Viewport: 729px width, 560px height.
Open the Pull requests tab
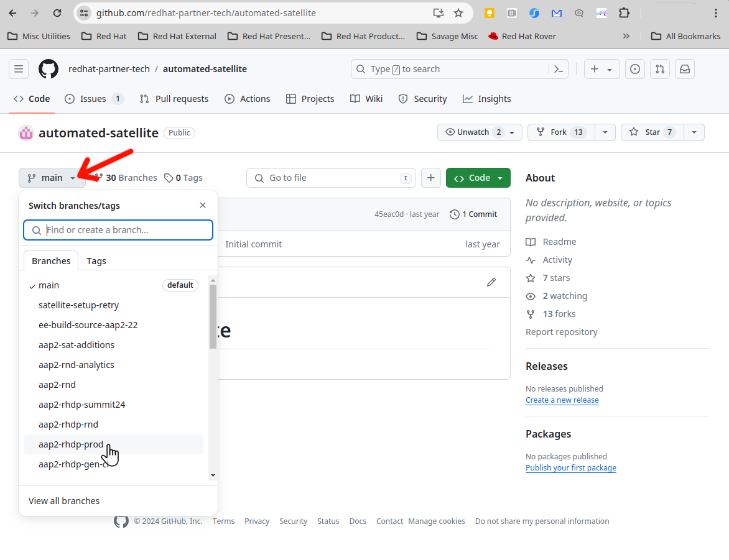(x=174, y=99)
